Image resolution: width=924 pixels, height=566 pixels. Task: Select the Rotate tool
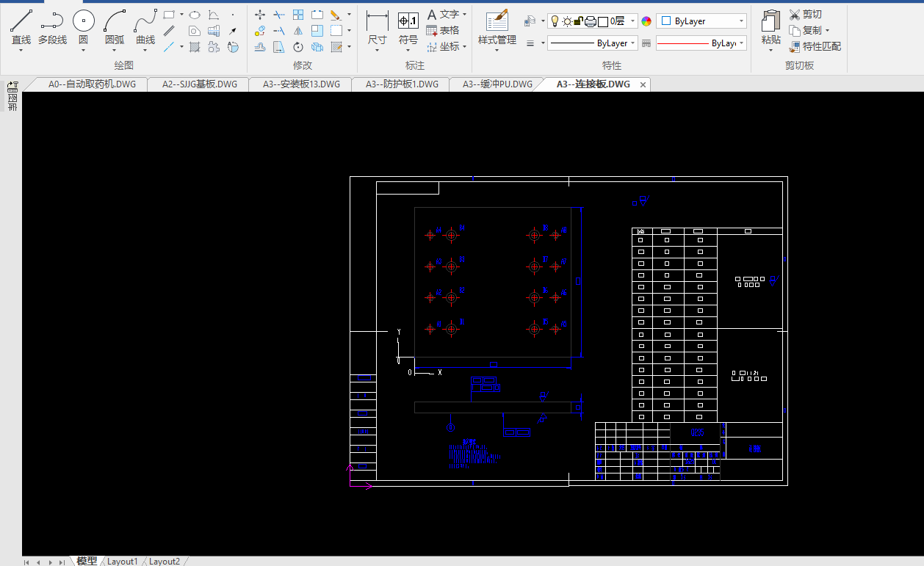[298, 47]
